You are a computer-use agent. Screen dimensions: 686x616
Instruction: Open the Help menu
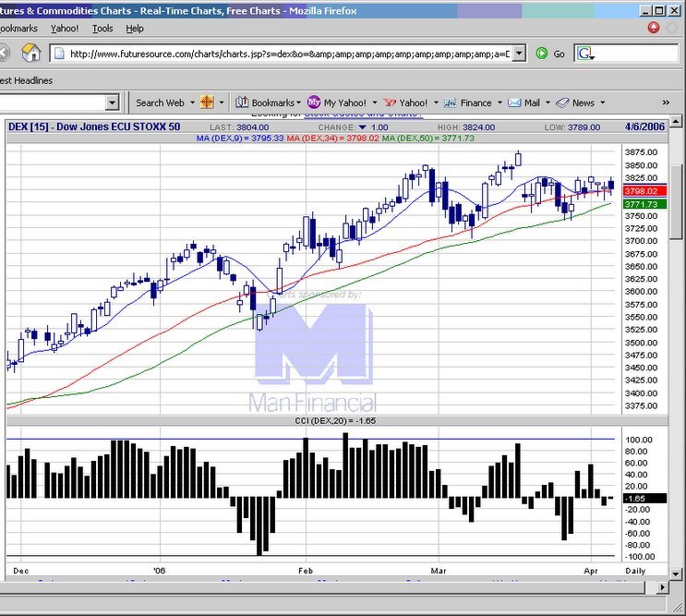(x=134, y=29)
